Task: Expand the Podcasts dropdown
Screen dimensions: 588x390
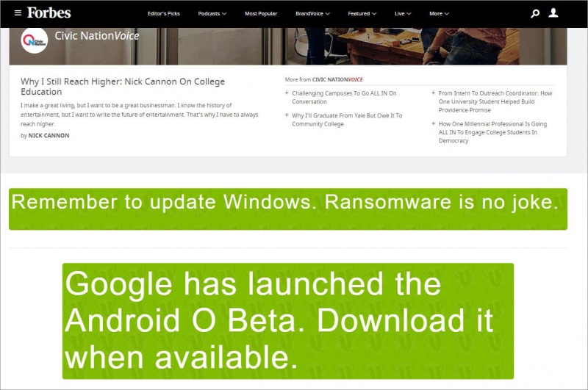Action: tap(212, 13)
